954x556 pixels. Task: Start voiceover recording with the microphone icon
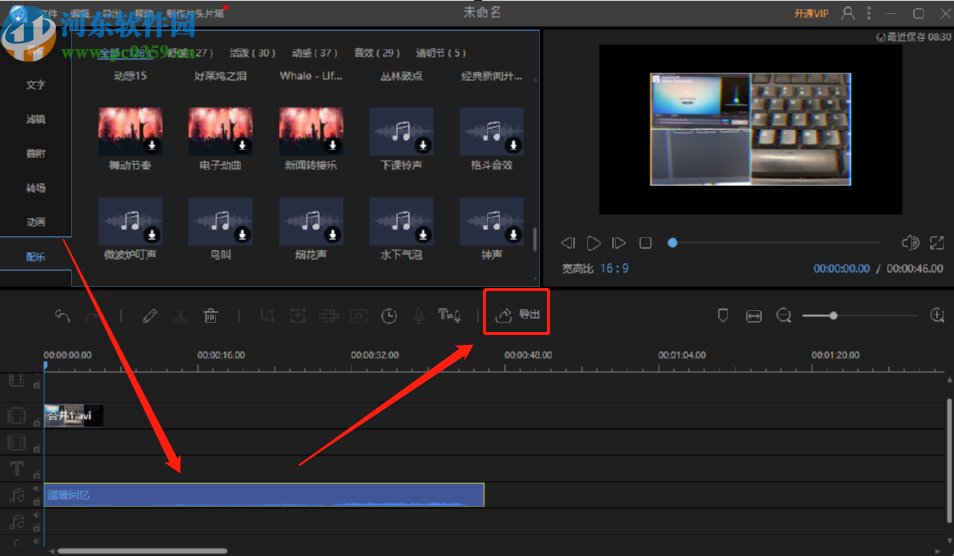coord(419,315)
